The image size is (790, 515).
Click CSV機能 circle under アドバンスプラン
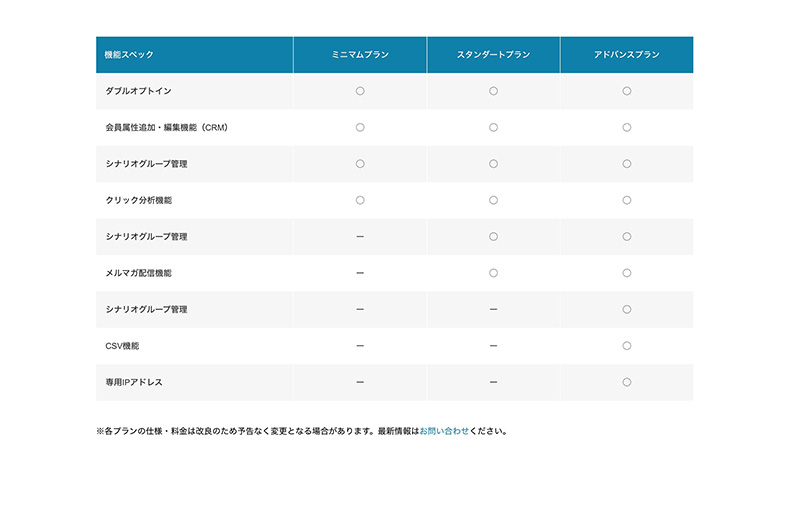(626, 346)
